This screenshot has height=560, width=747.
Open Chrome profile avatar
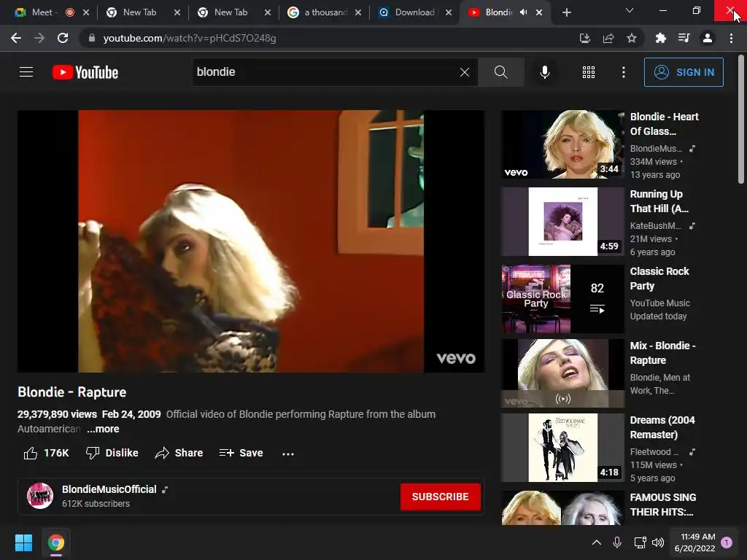pos(708,38)
